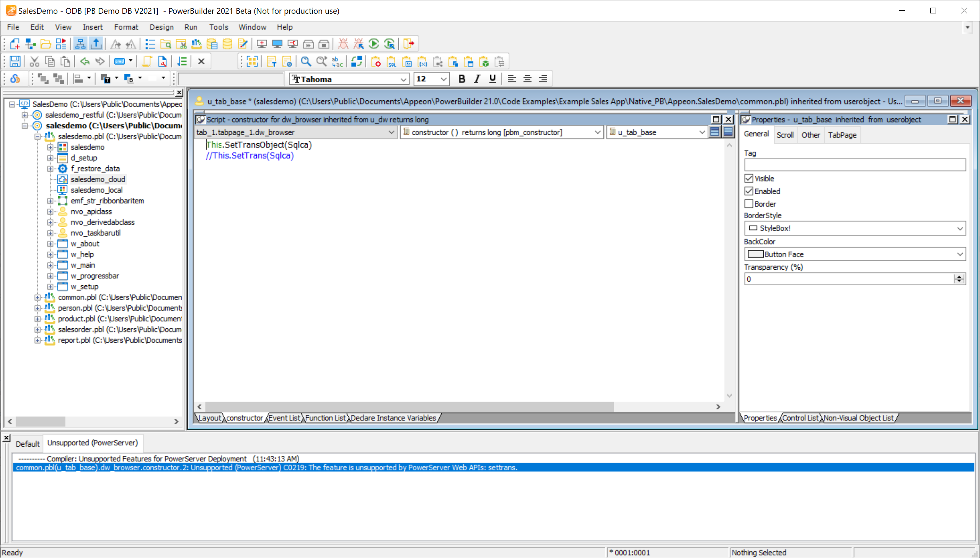Click the Select All grid icon
The width and height of the screenshot is (980, 558).
(x=252, y=61)
